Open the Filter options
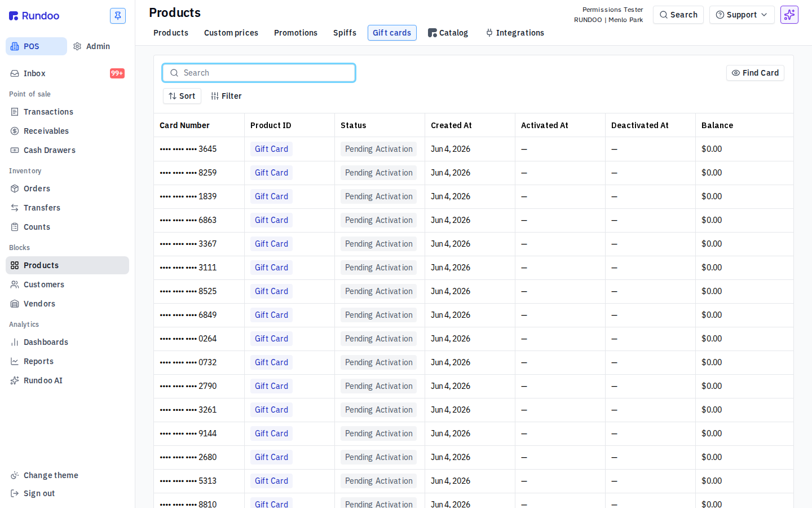The width and height of the screenshot is (812, 508). coord(226,96)
